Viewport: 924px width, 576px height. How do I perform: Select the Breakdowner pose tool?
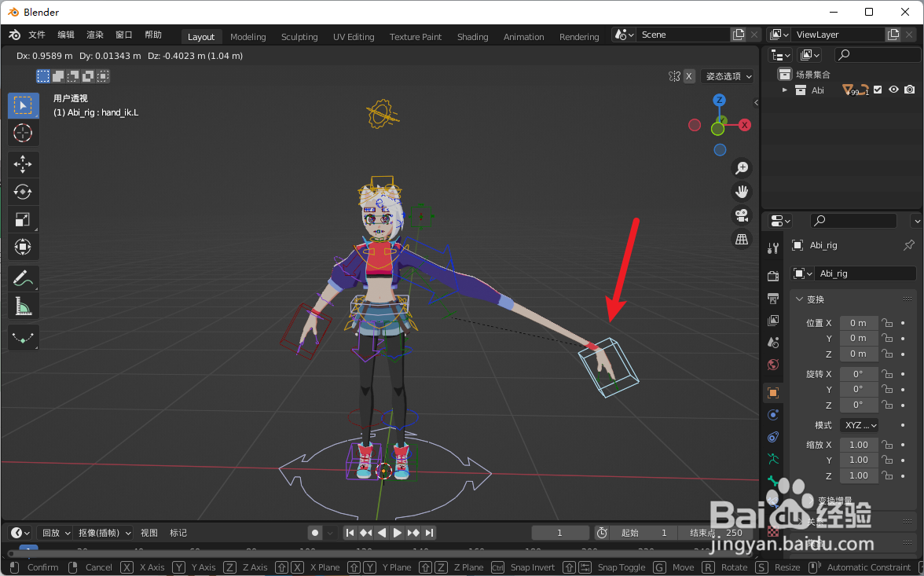(23, 337)
